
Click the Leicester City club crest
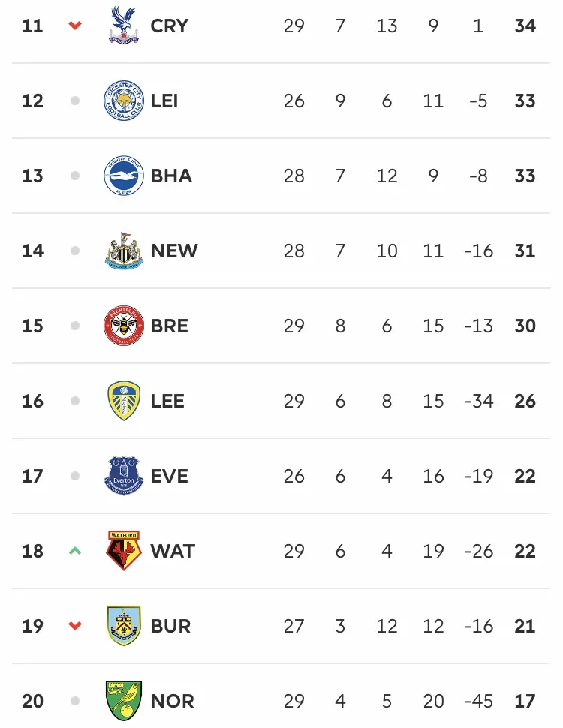[124, 101]
